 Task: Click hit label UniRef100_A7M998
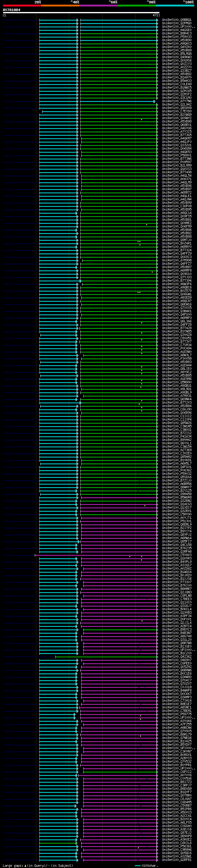177,260
